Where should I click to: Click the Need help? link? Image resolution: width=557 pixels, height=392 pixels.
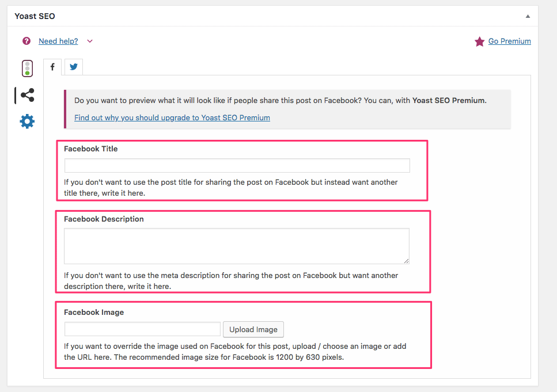(x=58, y=41)
